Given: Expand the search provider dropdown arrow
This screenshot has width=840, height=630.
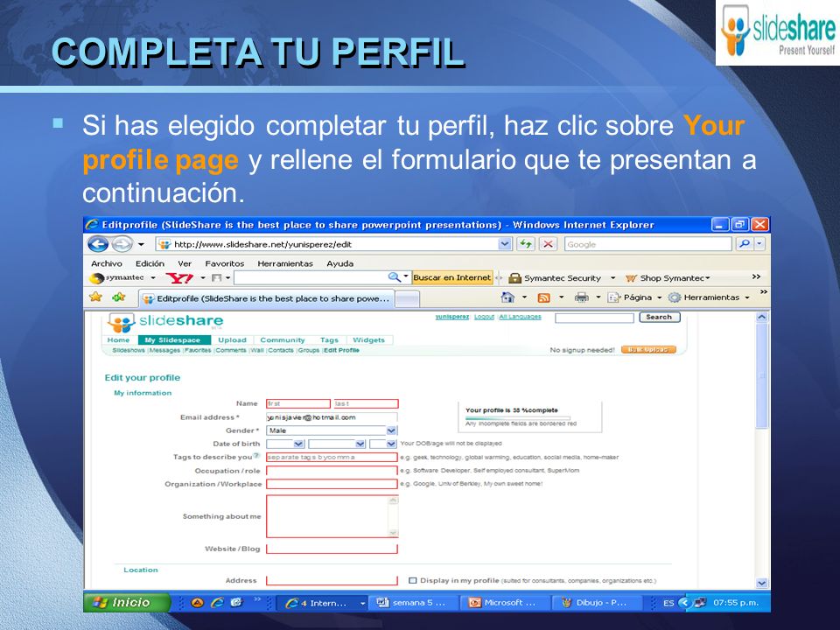Looking at the screenshot, I should click(x=759, y=244).
